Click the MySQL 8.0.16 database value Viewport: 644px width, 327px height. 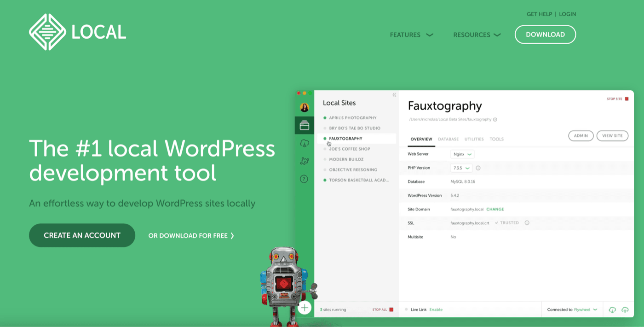463,182
